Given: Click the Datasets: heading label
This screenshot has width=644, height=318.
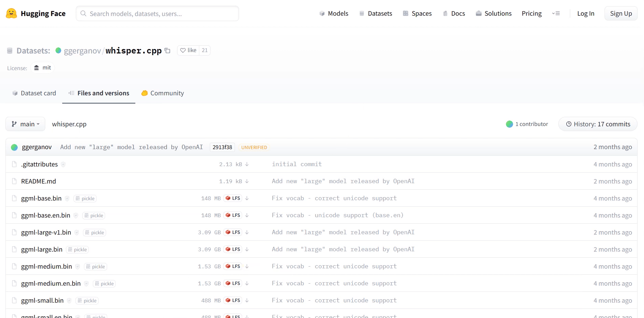Looking at the screenshot, I should (33, 51).
